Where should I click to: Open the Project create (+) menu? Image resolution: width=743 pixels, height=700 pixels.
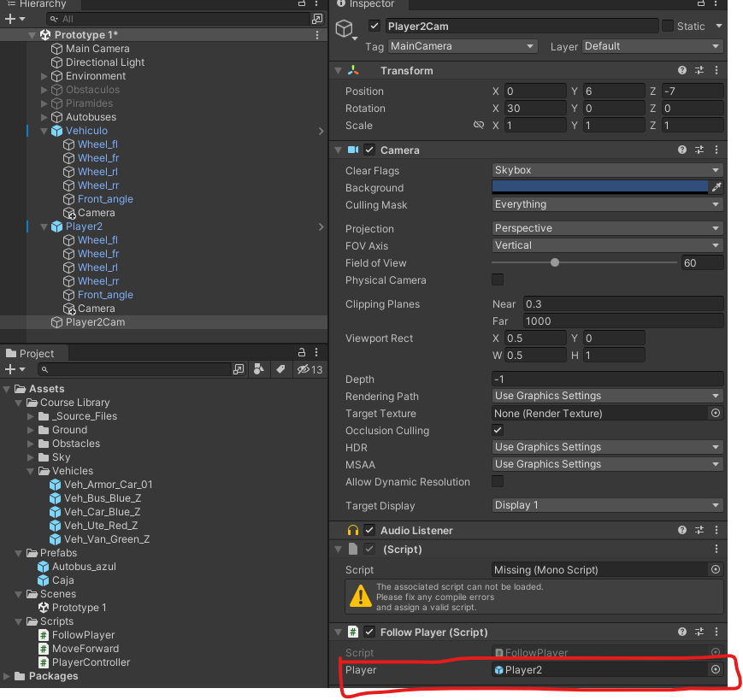(15, 369)
